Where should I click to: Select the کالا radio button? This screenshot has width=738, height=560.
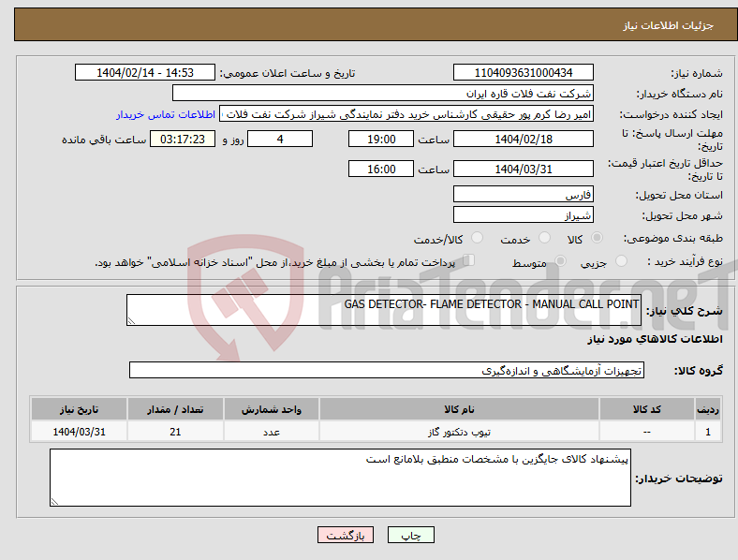pyautogui.click(x=597, y=238)
